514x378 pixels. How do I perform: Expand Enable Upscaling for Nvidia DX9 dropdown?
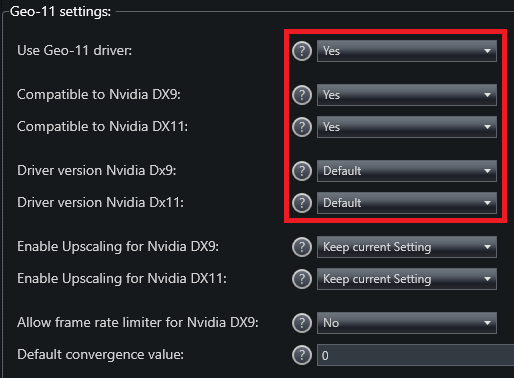[x=407, y=247]
